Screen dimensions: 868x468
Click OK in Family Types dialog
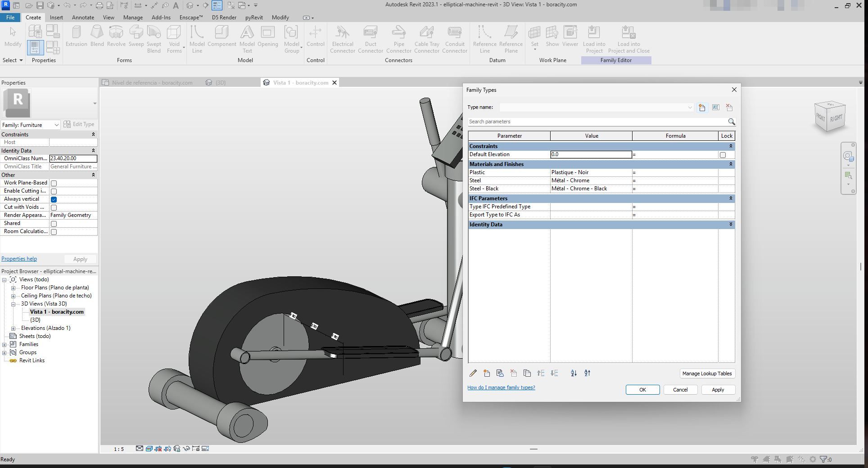642,390
